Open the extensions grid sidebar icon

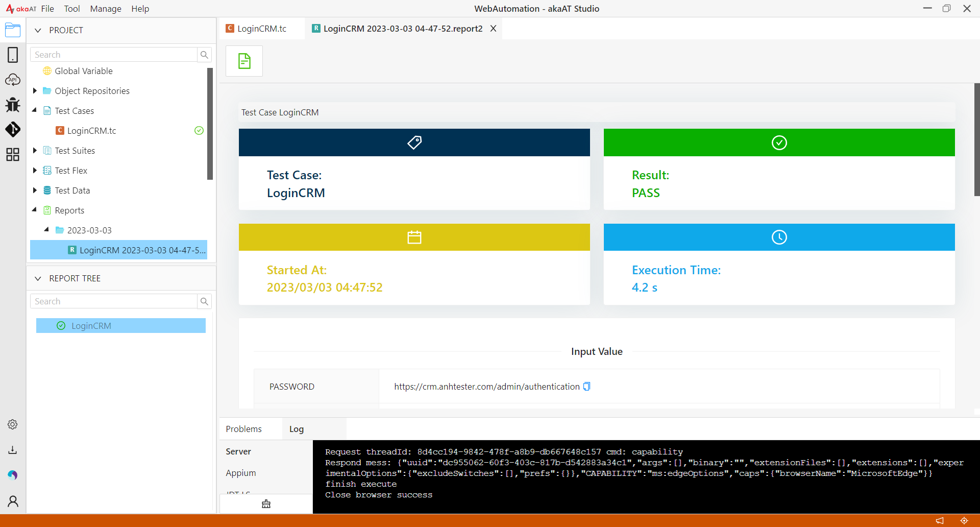[x=13, y=154]
